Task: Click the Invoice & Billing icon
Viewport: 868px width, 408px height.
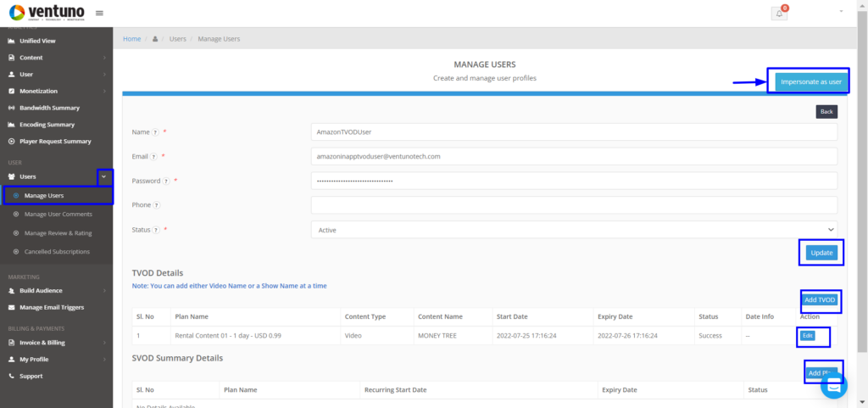Action: pyautogui.click(x=12, y=343)
